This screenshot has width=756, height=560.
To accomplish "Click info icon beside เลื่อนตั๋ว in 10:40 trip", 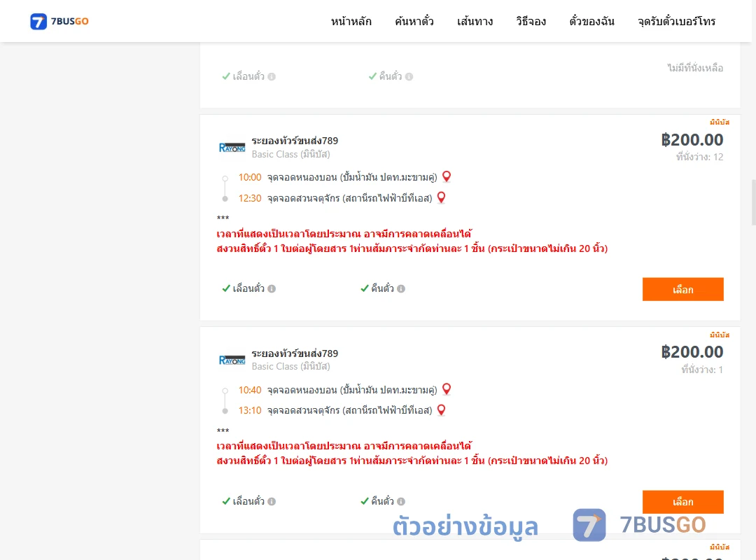I will 272,502.
